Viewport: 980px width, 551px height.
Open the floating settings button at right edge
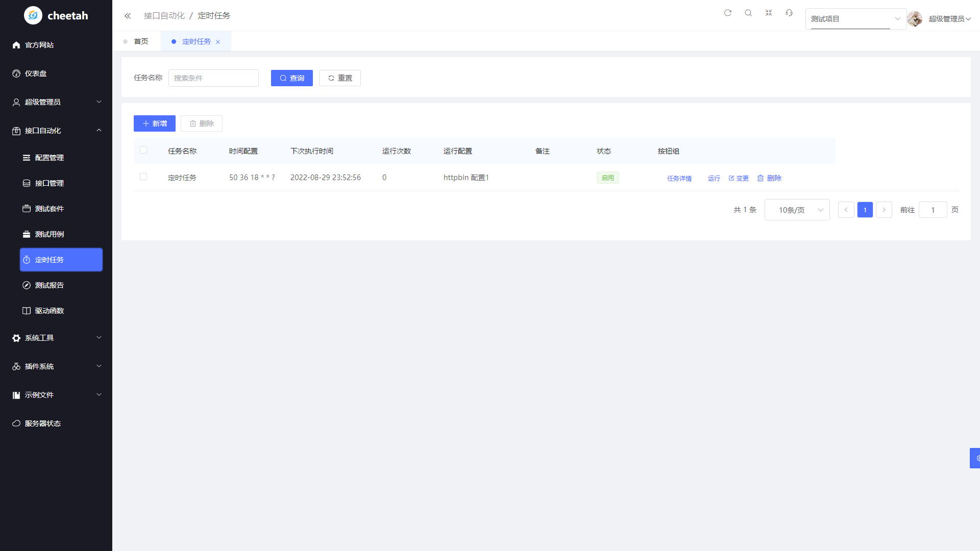click(975, 458)
